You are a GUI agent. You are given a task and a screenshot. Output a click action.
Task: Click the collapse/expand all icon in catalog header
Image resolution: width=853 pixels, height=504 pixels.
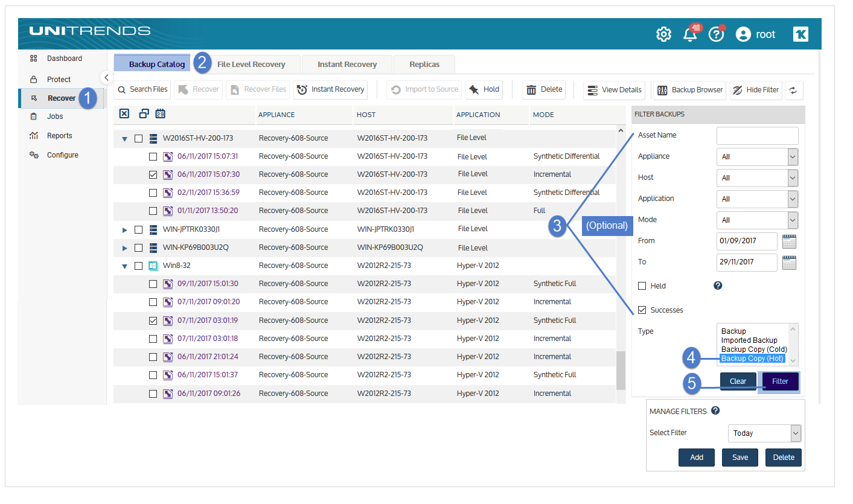144,113
